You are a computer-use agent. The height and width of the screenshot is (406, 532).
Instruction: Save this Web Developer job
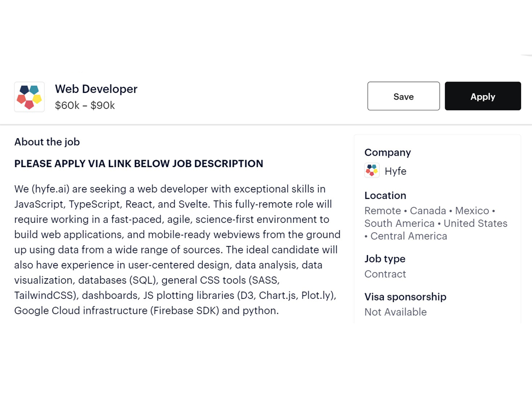click(x=404, y=96)
